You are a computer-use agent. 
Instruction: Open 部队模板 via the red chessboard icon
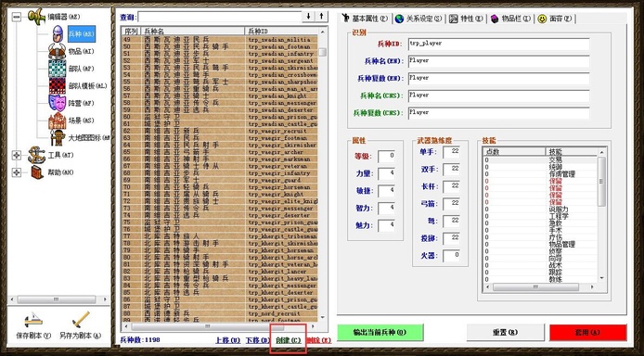point(58,85)
